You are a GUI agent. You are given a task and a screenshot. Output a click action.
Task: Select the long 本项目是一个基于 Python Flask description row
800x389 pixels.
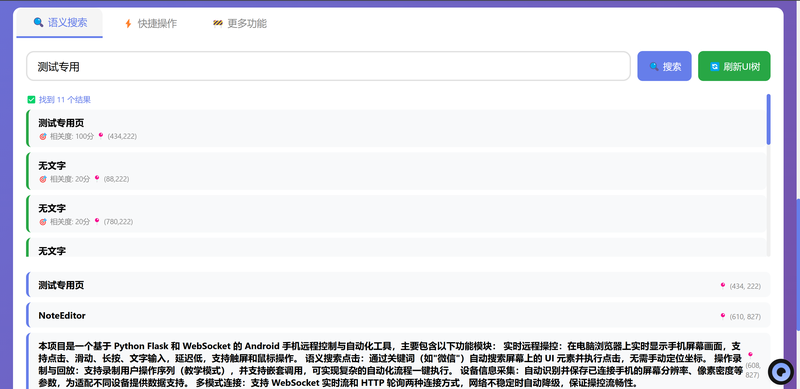pos(398,361)
